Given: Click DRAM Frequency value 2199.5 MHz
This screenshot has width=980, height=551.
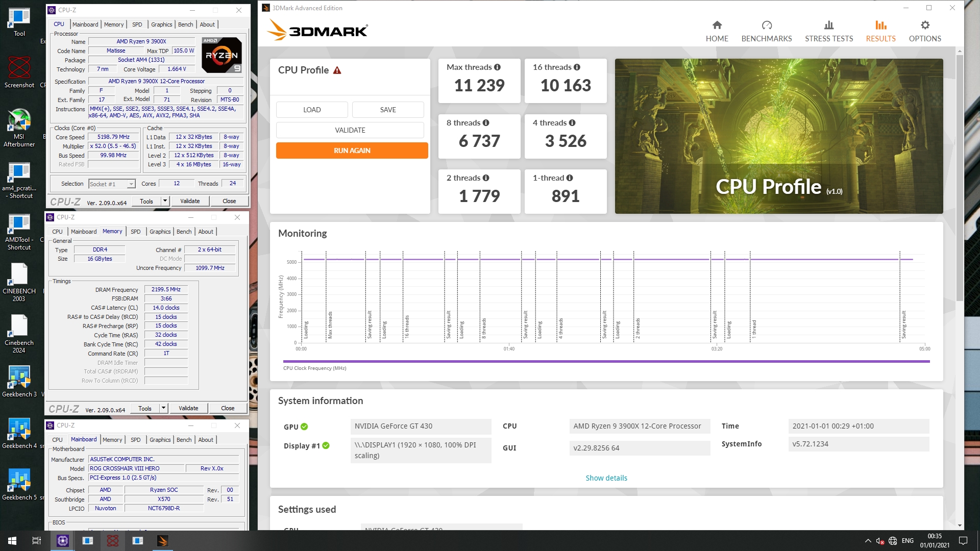Looking at the screenshot, I should [166, 289].
